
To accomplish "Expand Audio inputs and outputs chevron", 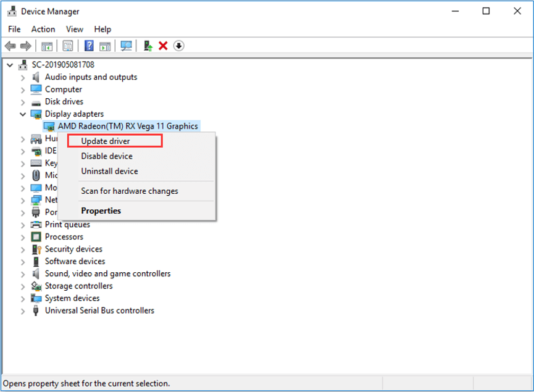I will coord(23,78).
